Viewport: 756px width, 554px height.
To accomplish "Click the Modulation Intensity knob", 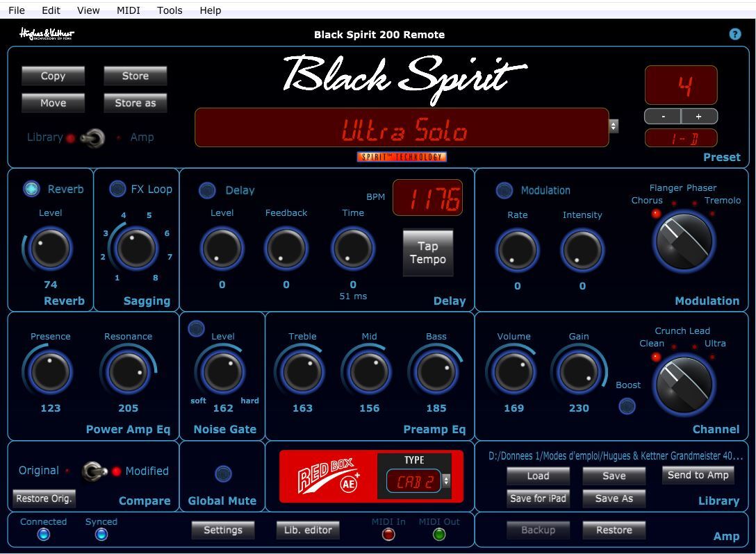I will pos(582,251).
